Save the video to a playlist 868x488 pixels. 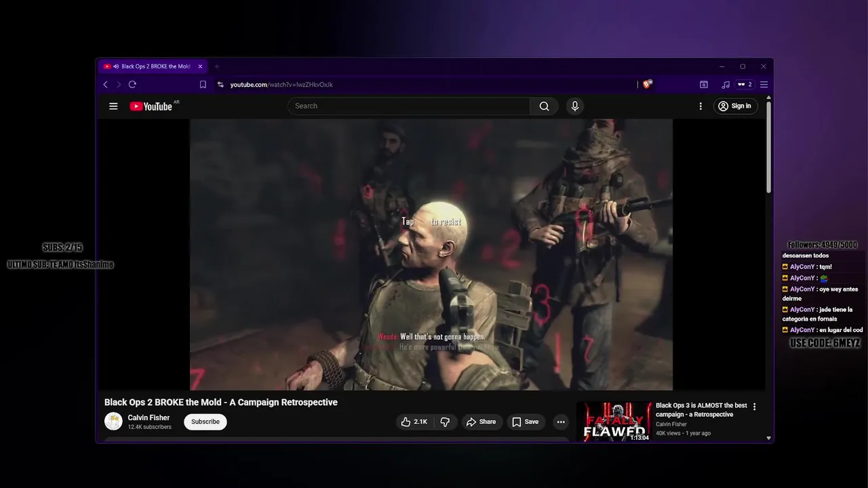[x=526, y=422]
